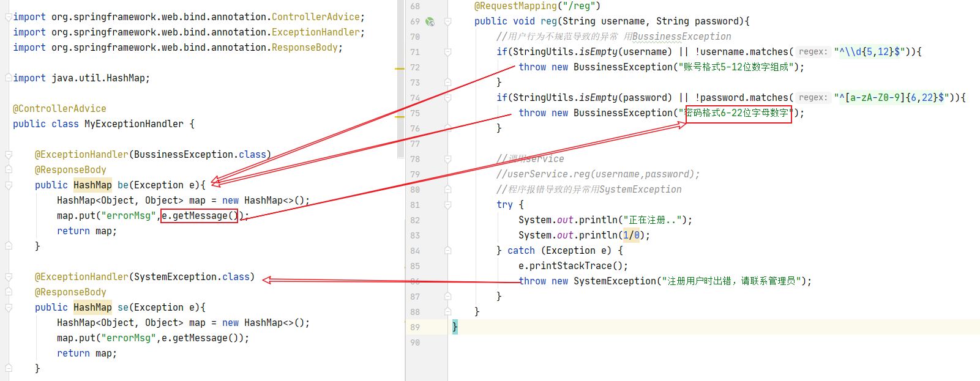Click the import java.util.HashMap line
The image size is (980, 381).
pos(81,78)
